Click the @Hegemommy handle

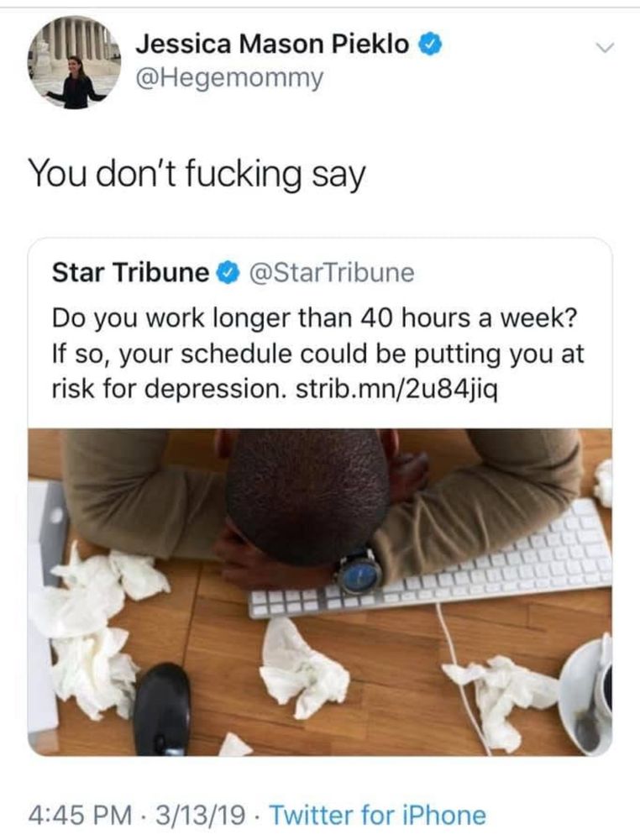[x=230, y=78]
